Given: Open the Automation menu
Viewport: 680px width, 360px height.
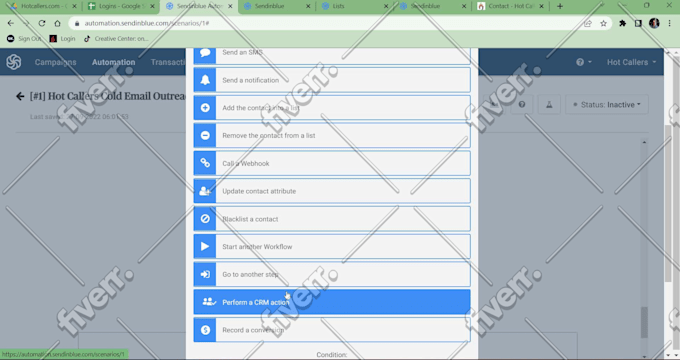Looking at the screenshot, I should (113, 62).
